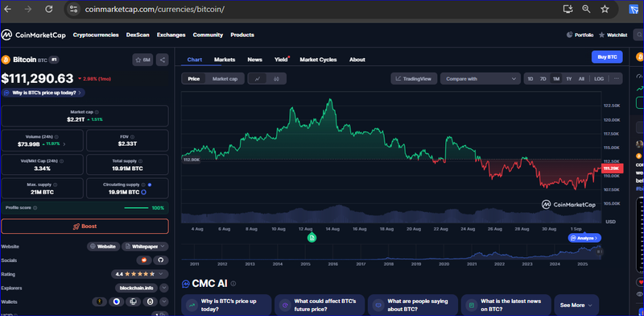
Task: Open TradingView chart button
Action: [x=414, y=78]
